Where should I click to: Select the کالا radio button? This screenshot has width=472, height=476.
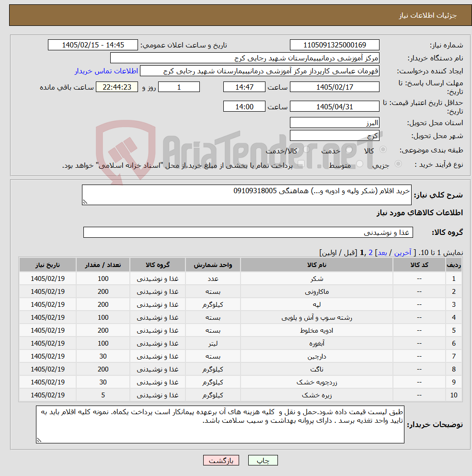pyautogui.click(x=383, y=150)
